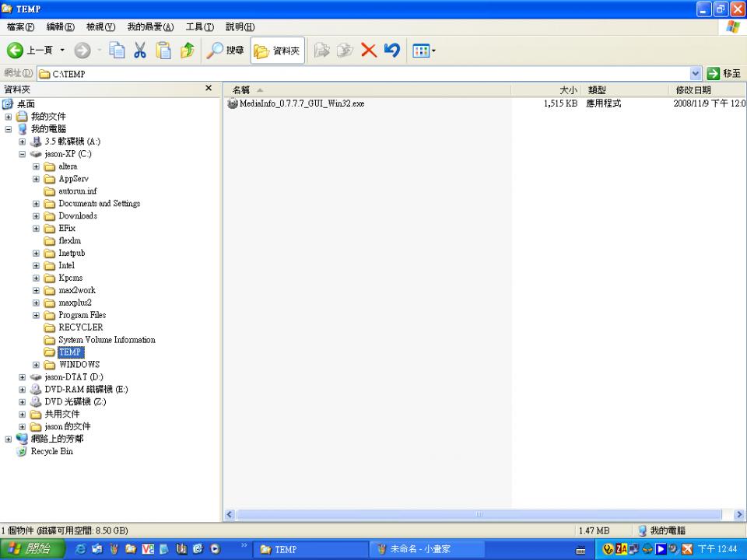Open the 說明(H) menu
747x560 pixels.
[x=240, y=27]
